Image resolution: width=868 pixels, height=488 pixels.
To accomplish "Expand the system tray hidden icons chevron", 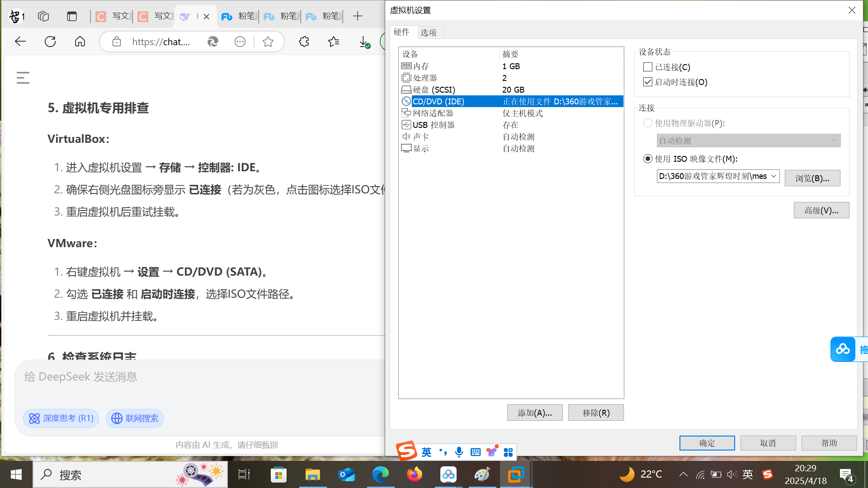I will coord(683,474).
